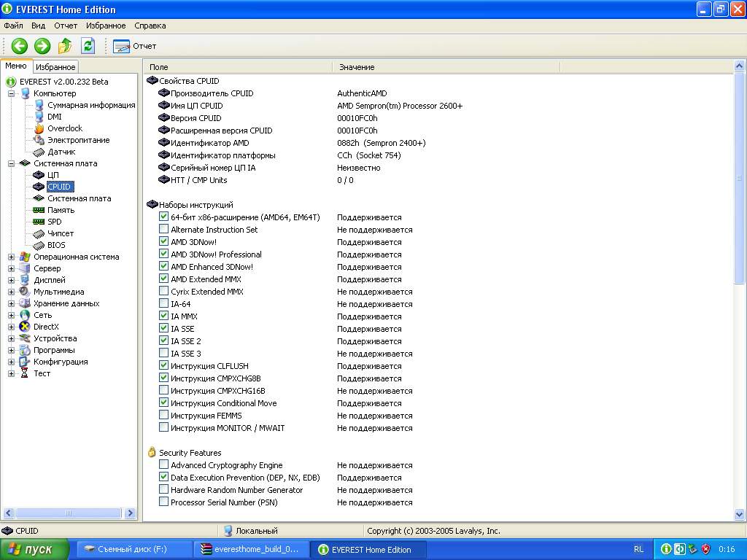Screen dimensions: 747x560
Task: Click the пуск Start button
Action: 34,549
